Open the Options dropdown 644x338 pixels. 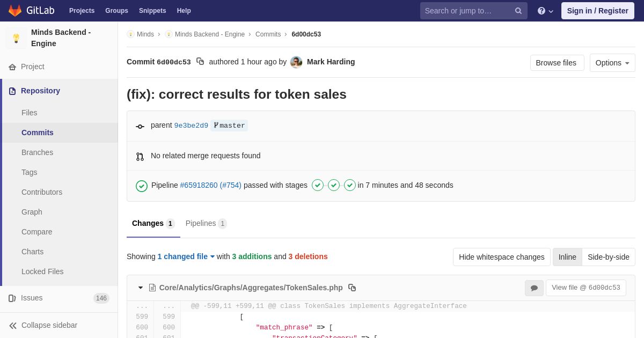point(612,63)
